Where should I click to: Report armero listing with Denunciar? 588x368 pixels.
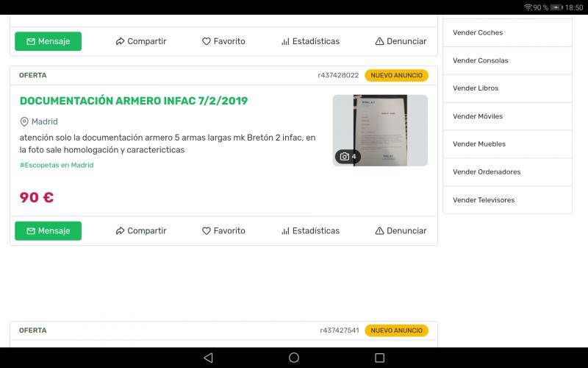[x=401, y=230]
